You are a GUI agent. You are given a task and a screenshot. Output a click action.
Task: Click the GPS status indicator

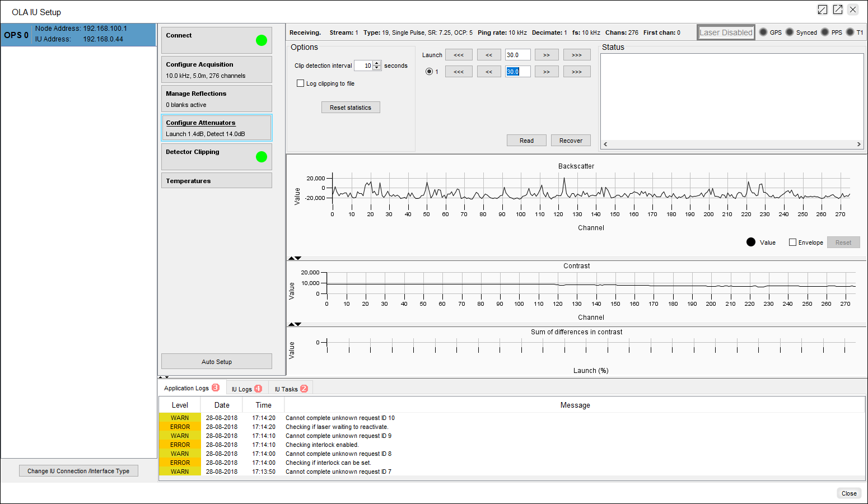click(763, 32)
